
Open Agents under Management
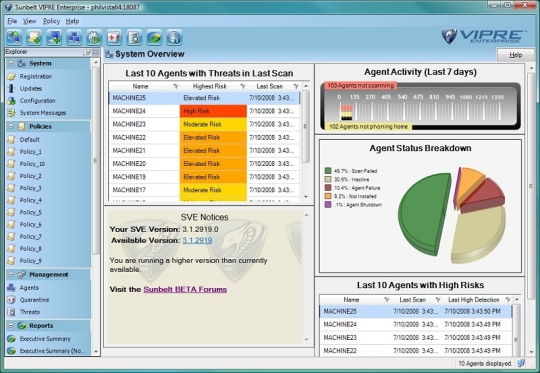(x=29, y=288)
